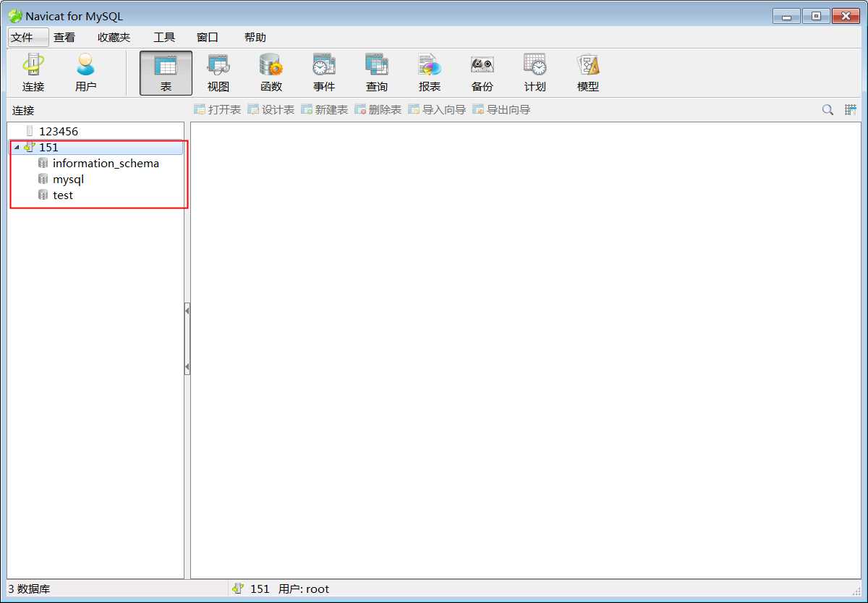Screen dimensions: 868x603
Task: Click the 删除表 delete table button
Action: (378, 110)
